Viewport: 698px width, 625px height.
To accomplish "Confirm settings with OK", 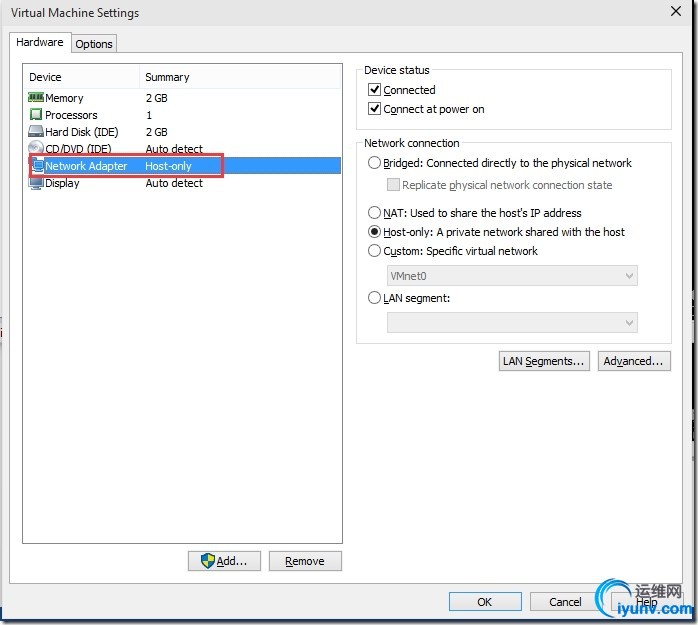I will [485, 602].
